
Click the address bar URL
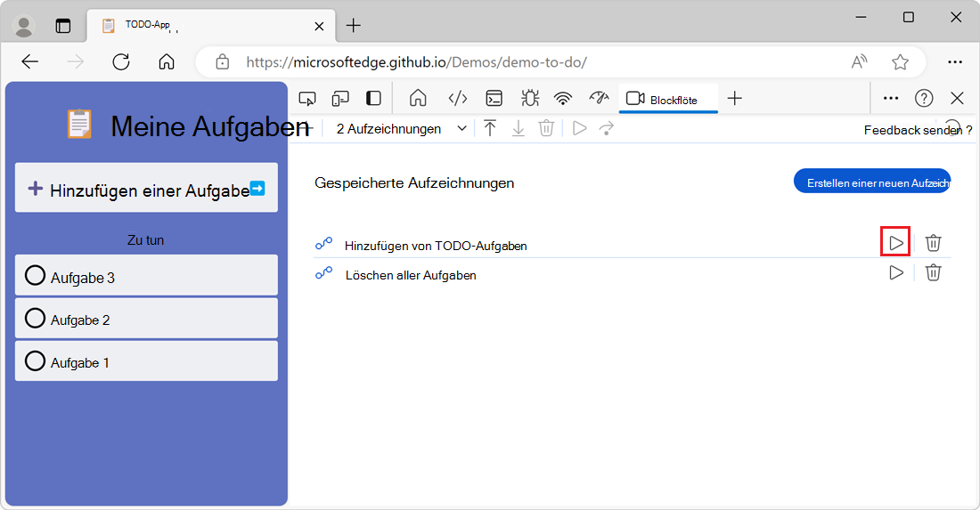416,61
